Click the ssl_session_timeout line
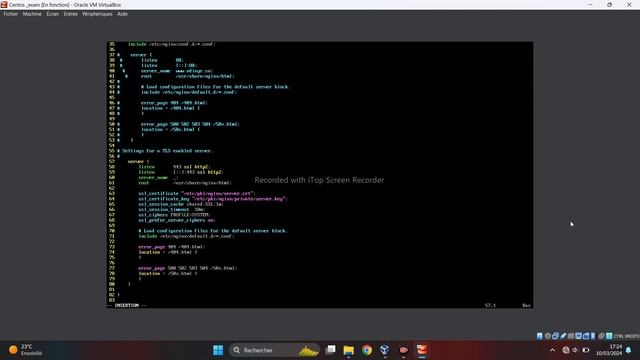This screenshot has height=360, width=640. tap(171, 209)
